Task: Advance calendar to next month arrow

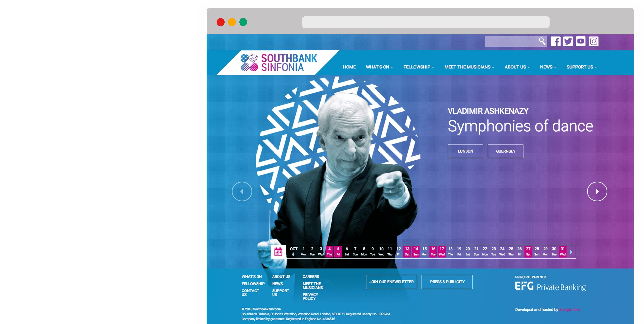Action: pos(571,252)
